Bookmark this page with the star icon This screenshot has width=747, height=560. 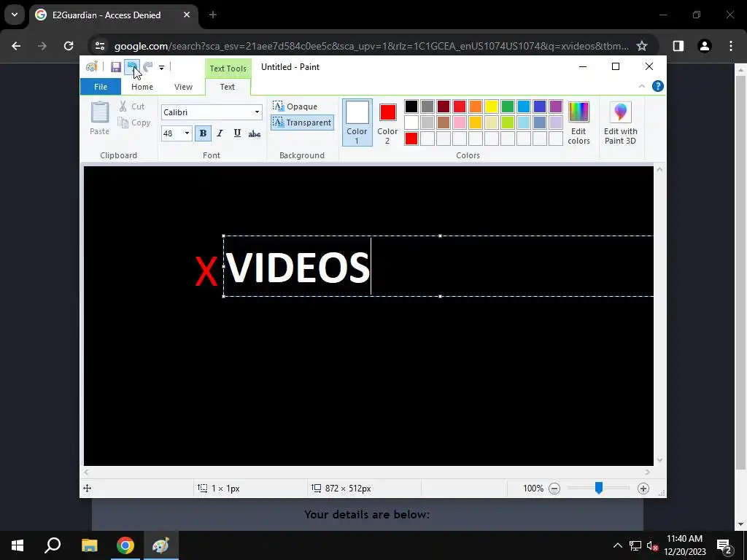click(x=642, y=46)
